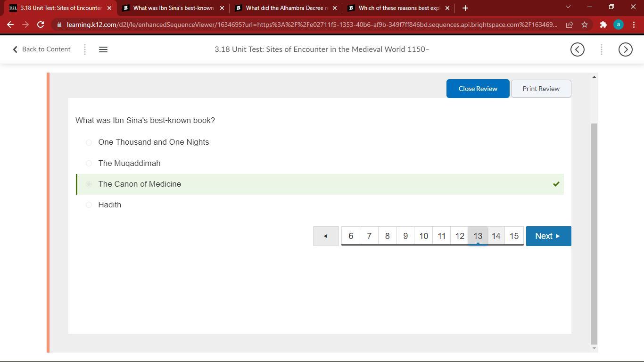Image resolution: width=644 pixels, height=362 pixels.
Task: Show earlier question pages with left arrow
Action: (326, 236)
